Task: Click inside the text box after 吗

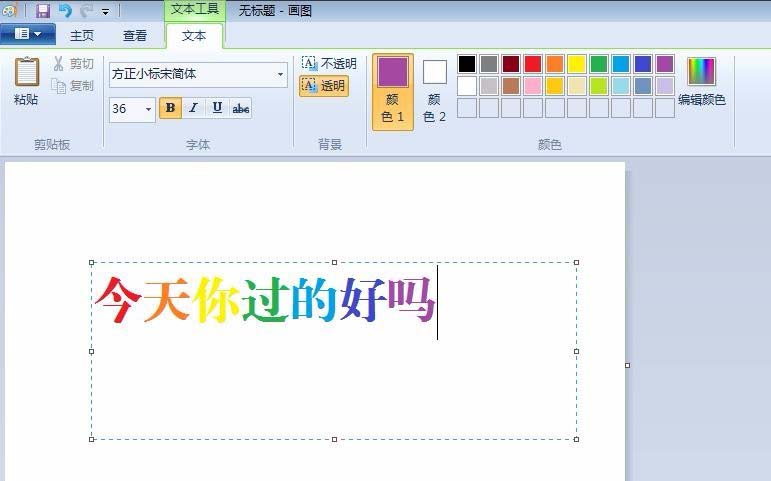Action: [x=438, y=301]
